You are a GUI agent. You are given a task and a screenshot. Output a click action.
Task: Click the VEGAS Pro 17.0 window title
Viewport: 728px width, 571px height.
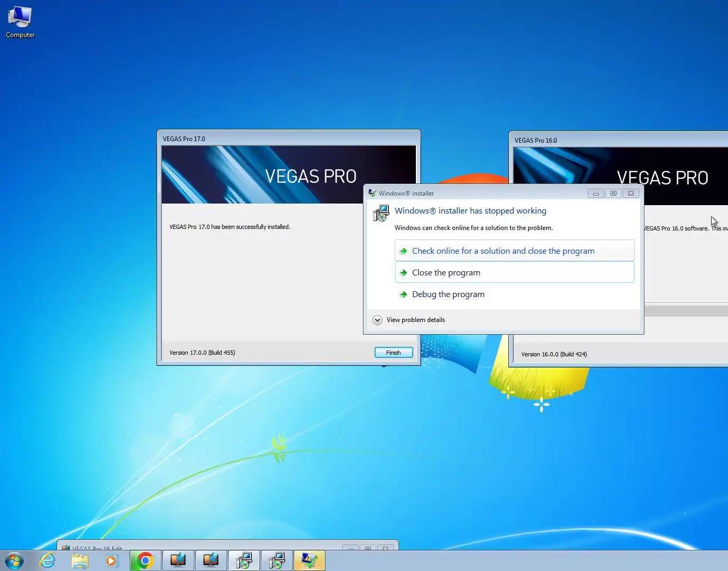(x=184, y=139)
